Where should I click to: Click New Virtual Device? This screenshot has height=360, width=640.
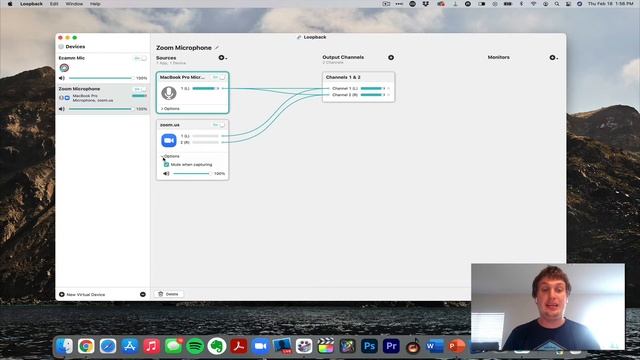click(x=82, y=294)
